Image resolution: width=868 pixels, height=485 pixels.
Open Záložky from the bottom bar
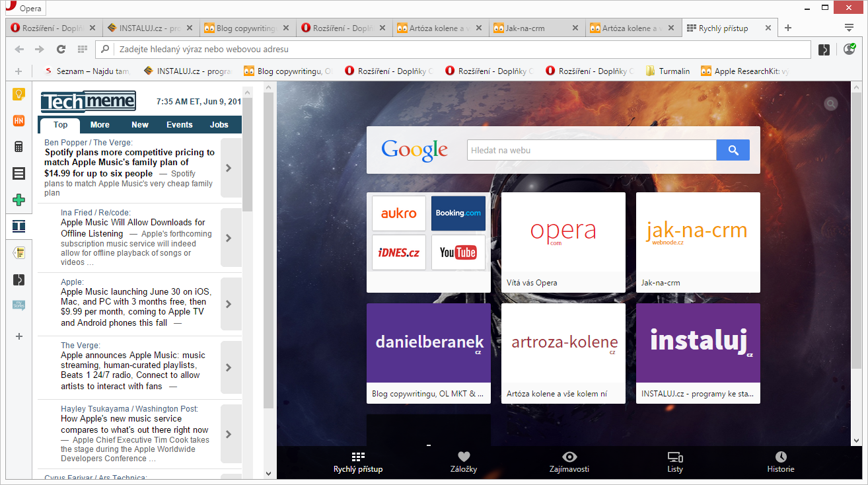[x=464, y=463]
